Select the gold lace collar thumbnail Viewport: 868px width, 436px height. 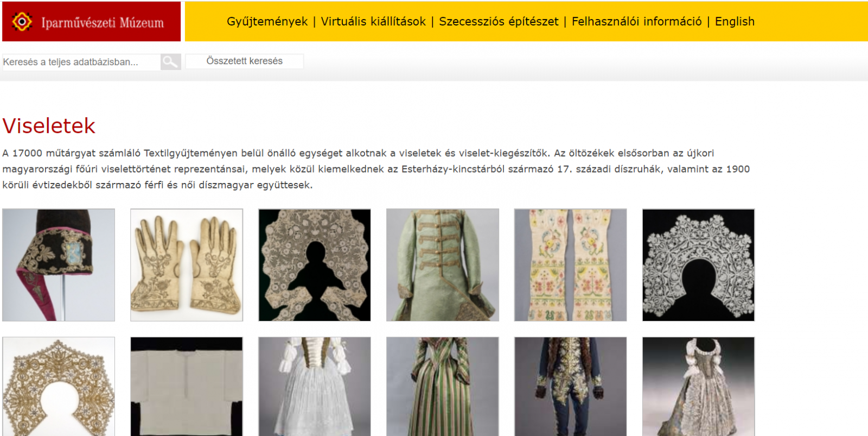pyautogui.click(x=59, y=387)
